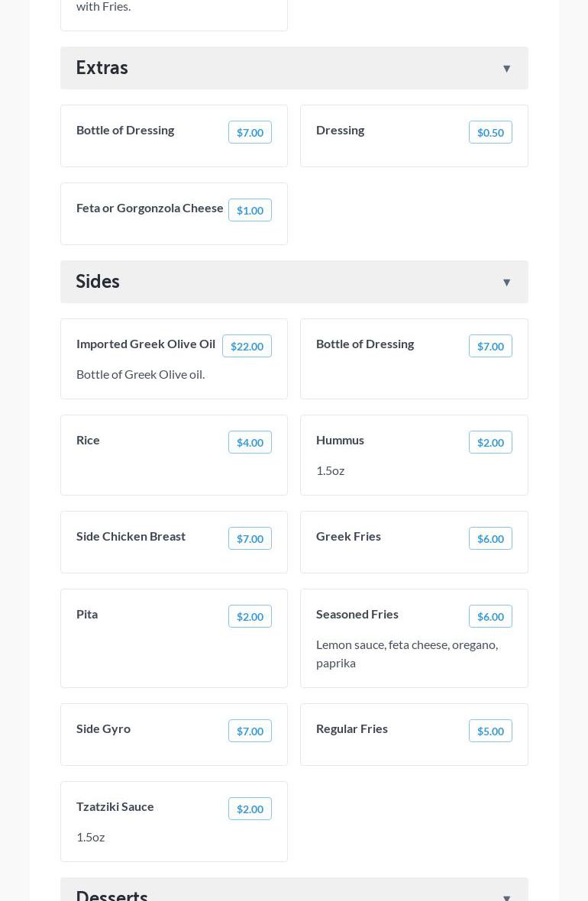The height and width of the screenshot is (901, 588).
Task: Click the Regular Fries $5.00 price
Action: pyautogui.click(x=490, y=731)
